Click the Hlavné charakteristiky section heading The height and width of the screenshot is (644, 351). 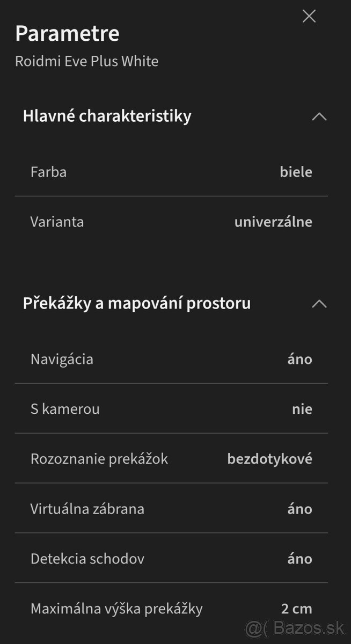click(107, 116)
